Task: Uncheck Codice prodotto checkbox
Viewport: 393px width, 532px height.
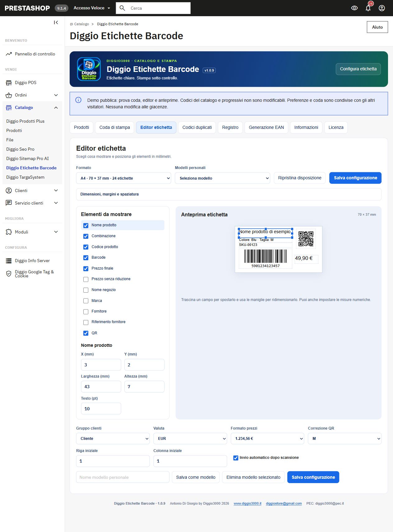Action: pos(86,247)
